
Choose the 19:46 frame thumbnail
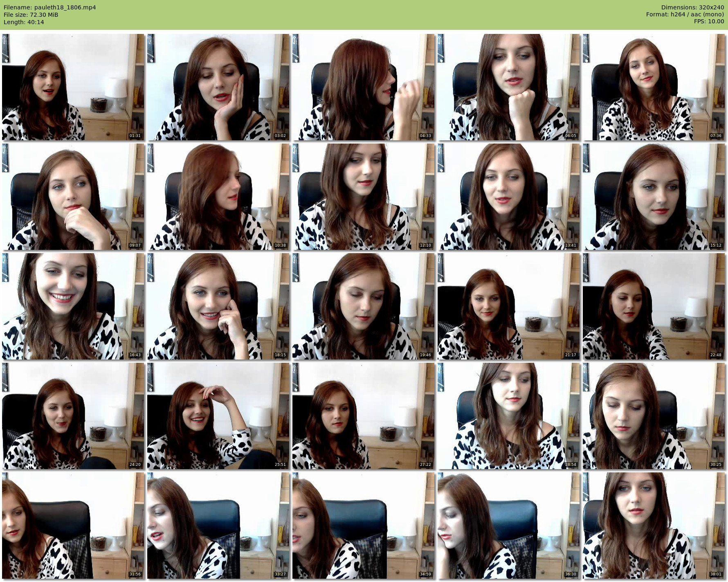[x=364, y=306]
